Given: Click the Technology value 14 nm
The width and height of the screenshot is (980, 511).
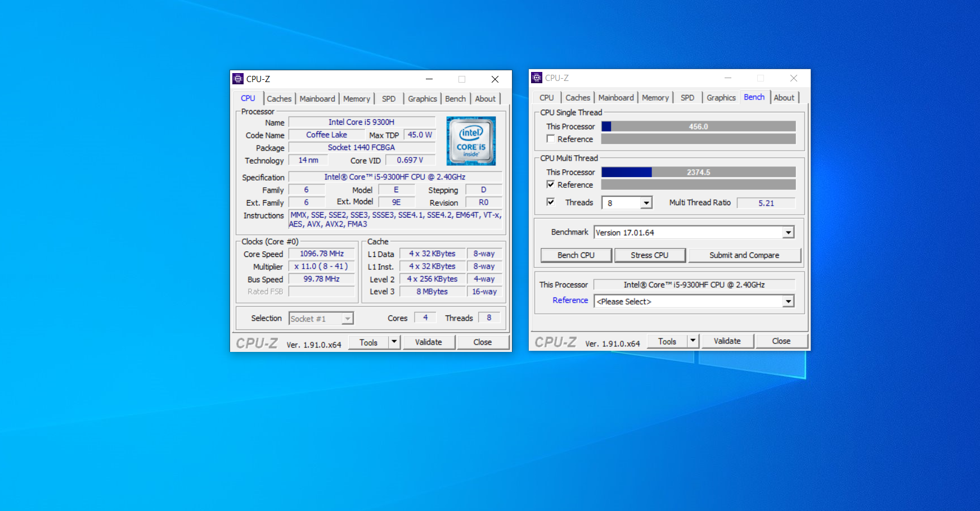Looking at the screenshot, I should (308, 160).
